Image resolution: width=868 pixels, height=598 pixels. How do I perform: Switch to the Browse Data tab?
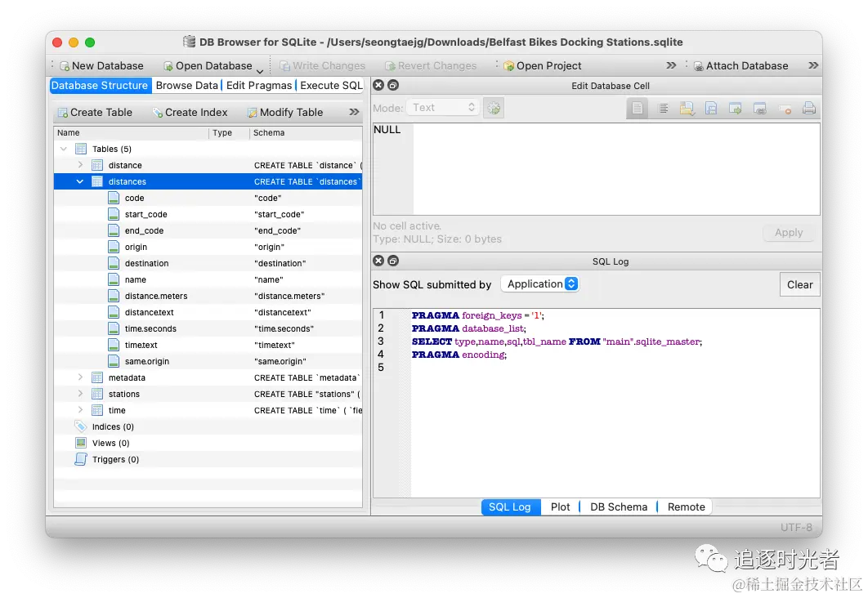[186, 85]
